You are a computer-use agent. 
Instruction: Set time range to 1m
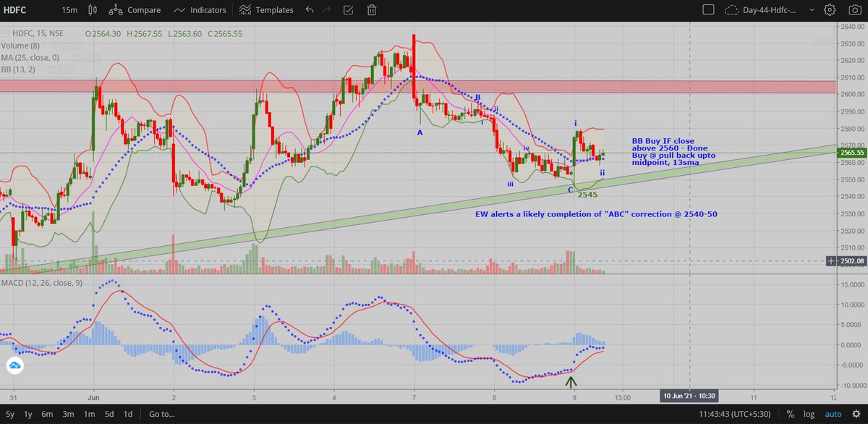coord(88,414)
